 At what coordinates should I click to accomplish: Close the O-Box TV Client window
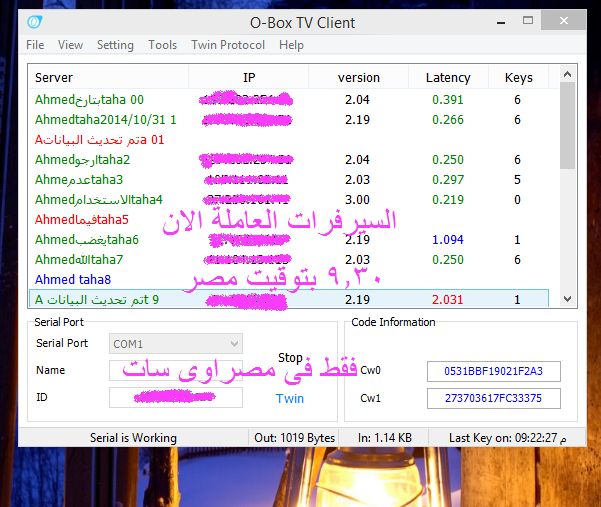[x=563, y=20]
